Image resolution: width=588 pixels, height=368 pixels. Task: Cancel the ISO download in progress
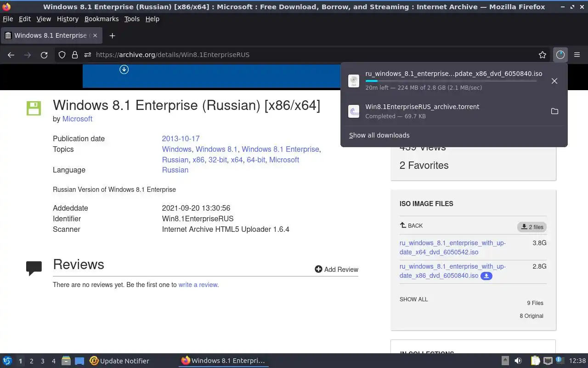pyautogui.click(x=554, y=81)
